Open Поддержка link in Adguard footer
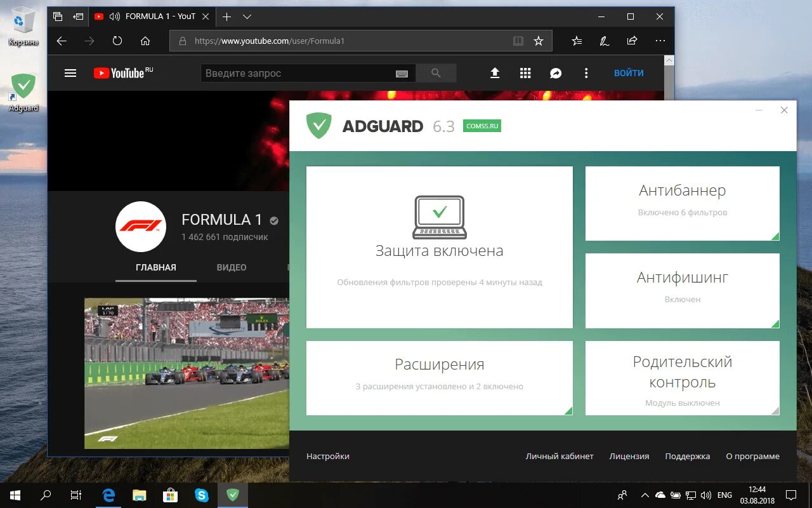This screenshot has width=812, height=508. pos(688,456)
